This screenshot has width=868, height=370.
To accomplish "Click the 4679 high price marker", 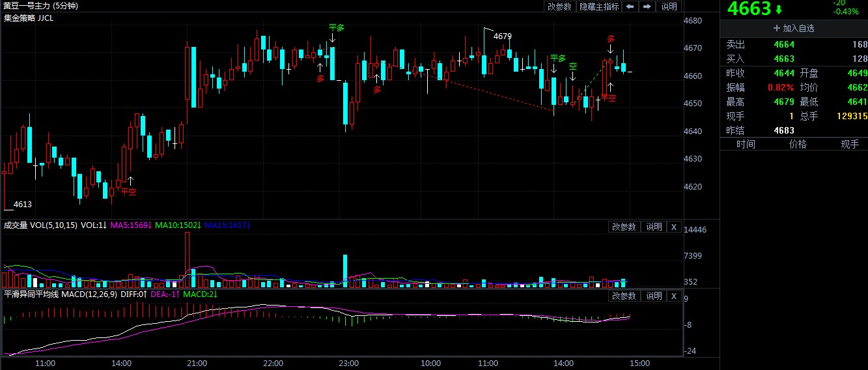I will tap(502, 36).
